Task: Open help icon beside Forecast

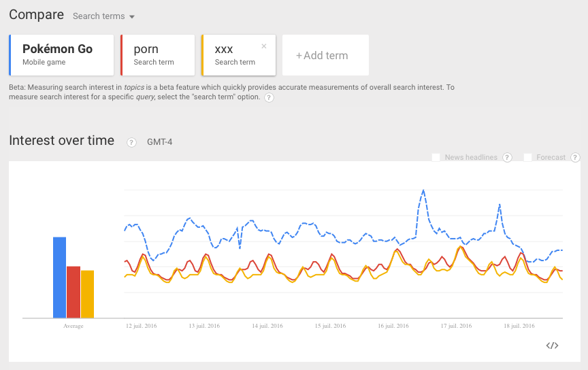Action: click(575, 157)
